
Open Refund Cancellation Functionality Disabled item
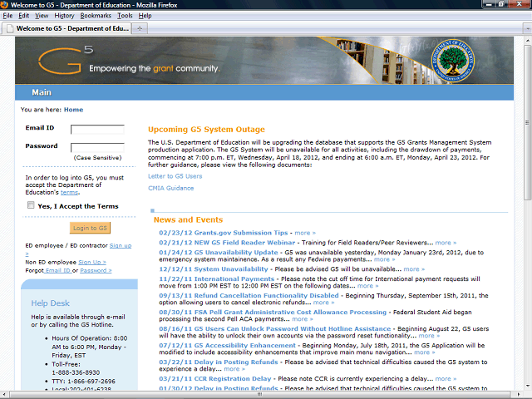[249, 296]
